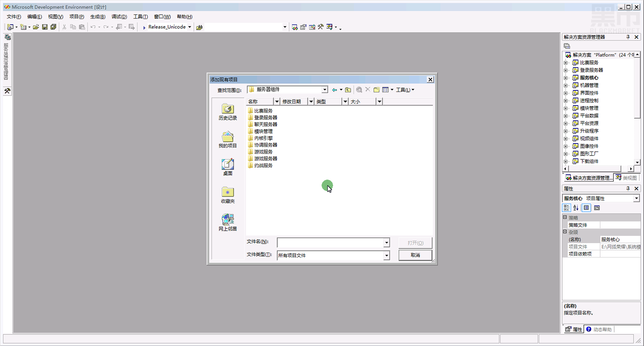
Task: Open the 生成(B) menu
Action: [x=98, y=17]
